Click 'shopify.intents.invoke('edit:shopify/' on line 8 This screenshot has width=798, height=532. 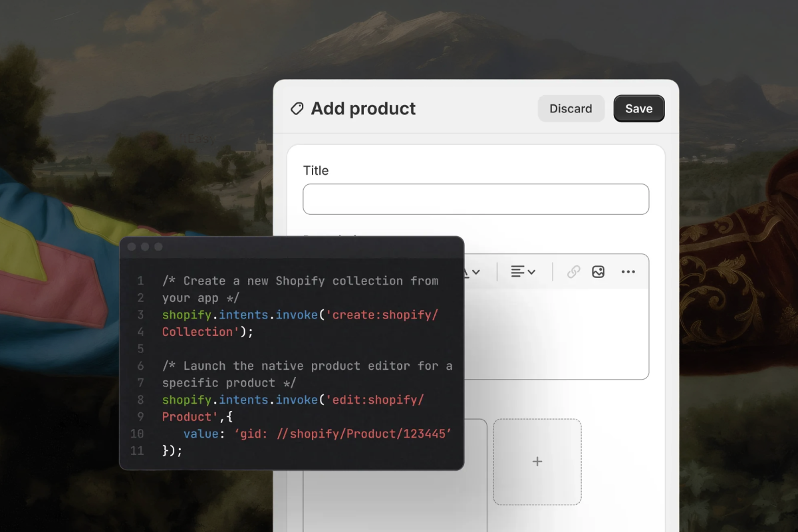[x=293, y=400]
